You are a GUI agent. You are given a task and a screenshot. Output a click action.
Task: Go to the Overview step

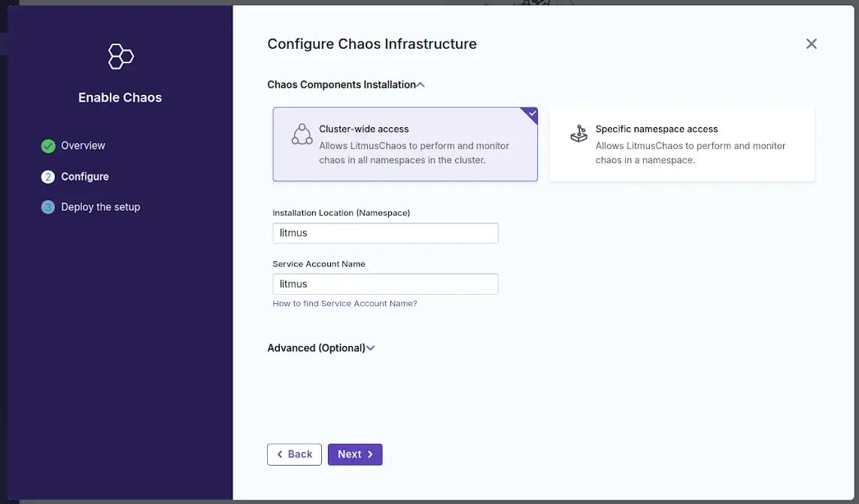(x=83, y=146)
